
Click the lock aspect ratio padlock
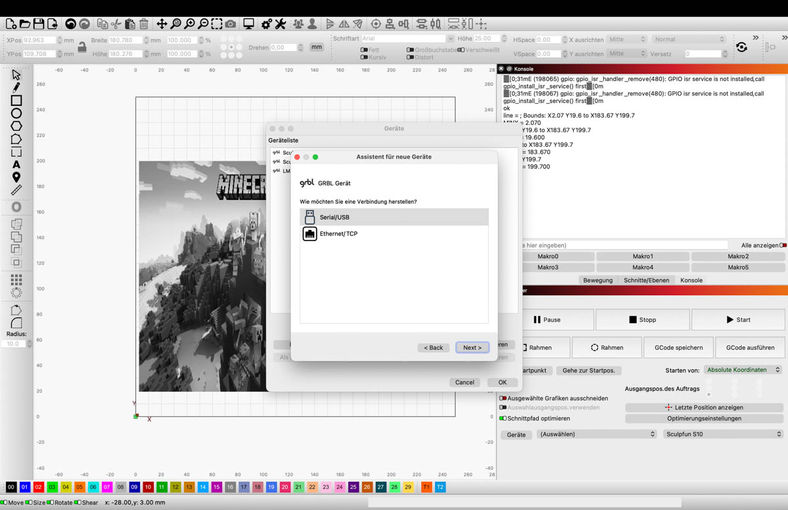pyautogui.click(x=82, y=47)
